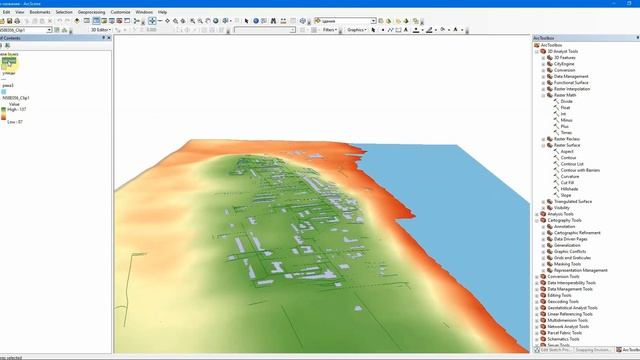Open the Customize menu
Image resolution: width=640 pixels, height=360 pixels.
(x=120, y=12)
